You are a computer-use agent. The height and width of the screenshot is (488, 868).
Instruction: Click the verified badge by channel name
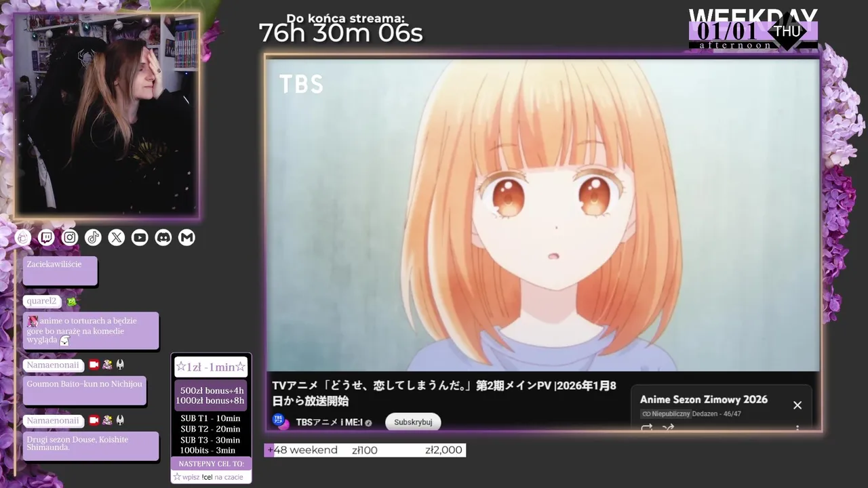click(368, 423)
